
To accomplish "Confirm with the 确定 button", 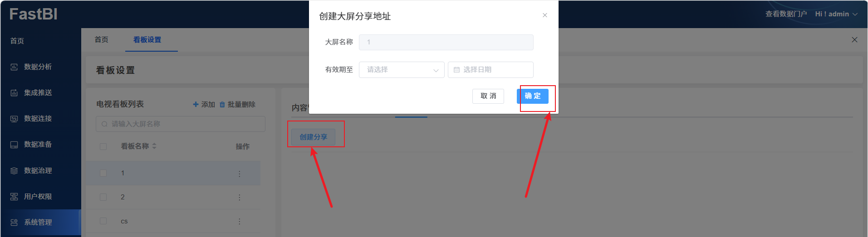I will pos(533,96).
